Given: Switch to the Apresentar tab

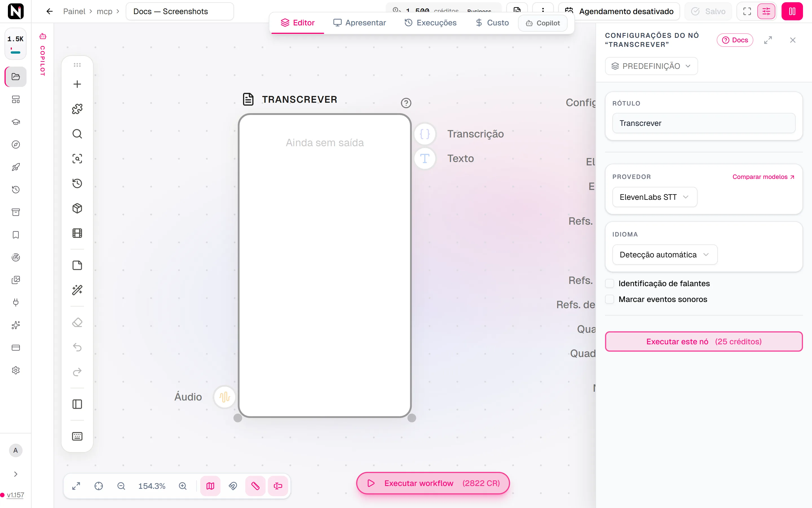Looking at the screenshot, I should 359,23.
